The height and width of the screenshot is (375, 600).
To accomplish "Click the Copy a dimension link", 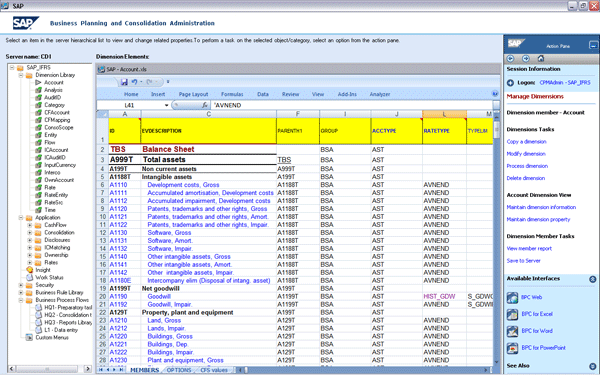I will click(526, 142).
